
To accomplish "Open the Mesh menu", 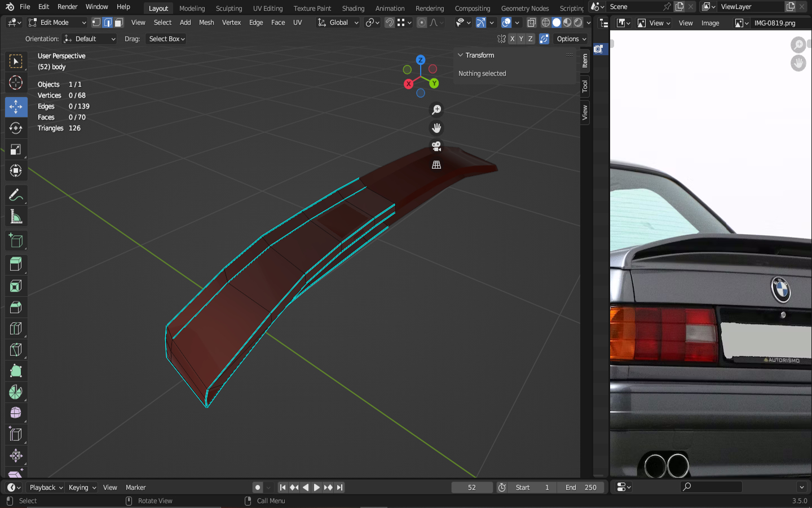I will pyautogui.click(x=206, y=23).
